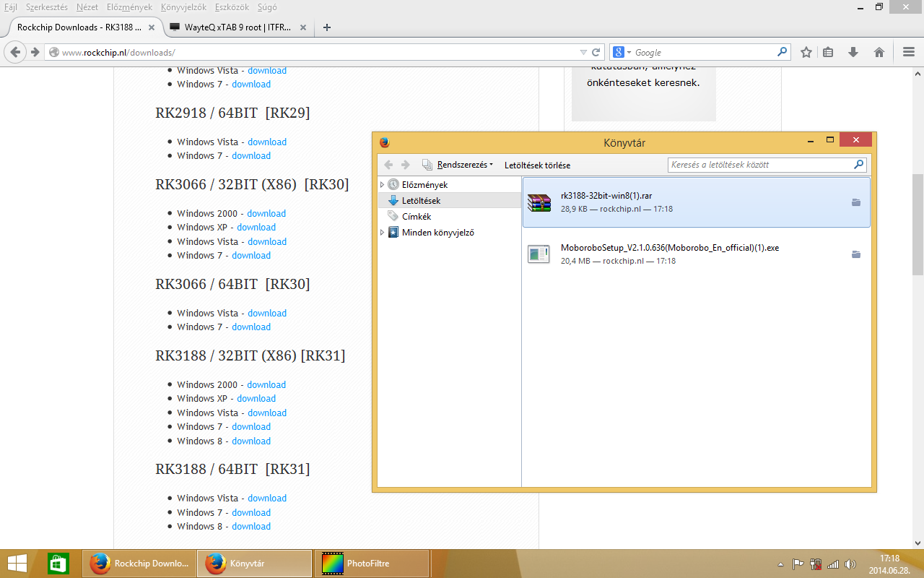This screenshot has height=578, width=924.
Task: Select Címkék in the library sidebar
Action: [417, 217]
